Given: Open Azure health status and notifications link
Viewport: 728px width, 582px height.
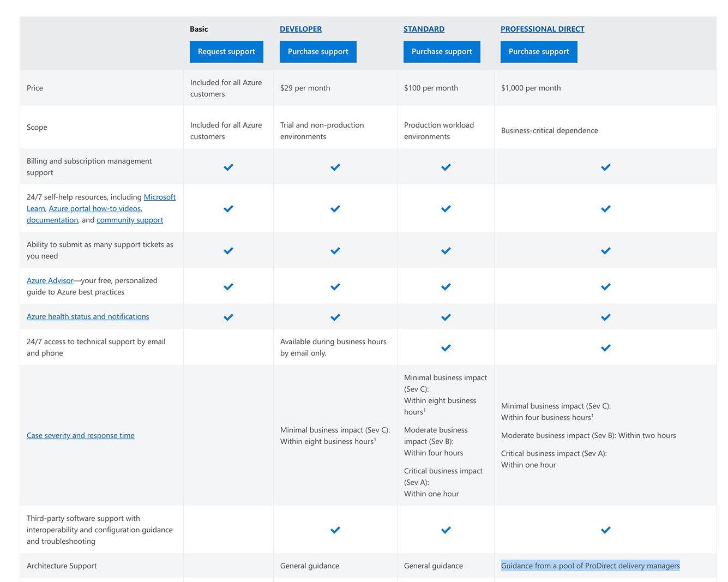Looking at the screenshot, I should [x=88, y=316].
